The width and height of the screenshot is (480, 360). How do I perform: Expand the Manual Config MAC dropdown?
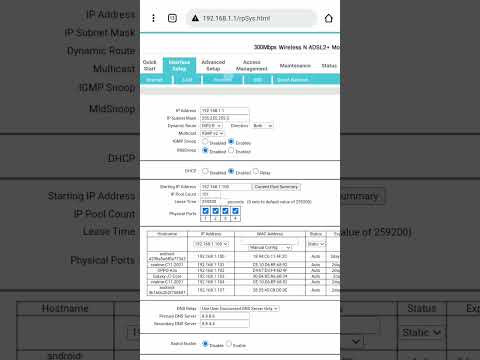tap(270, 247)
